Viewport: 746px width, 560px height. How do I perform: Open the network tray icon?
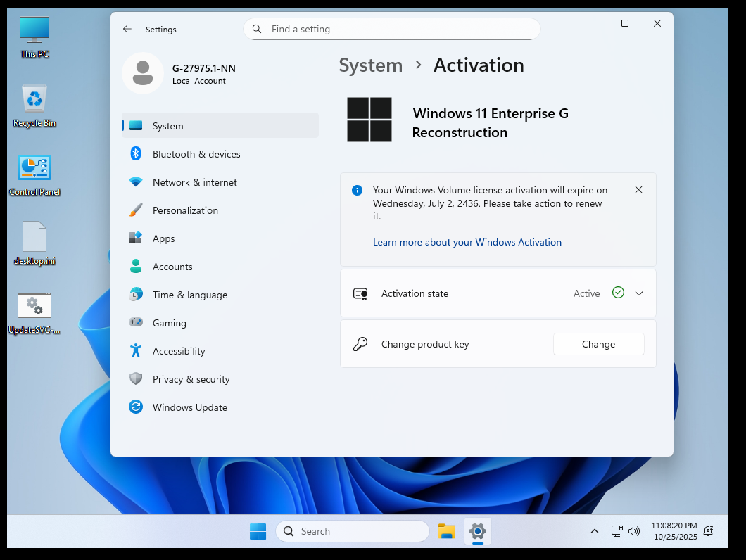[x=617, y=531]
